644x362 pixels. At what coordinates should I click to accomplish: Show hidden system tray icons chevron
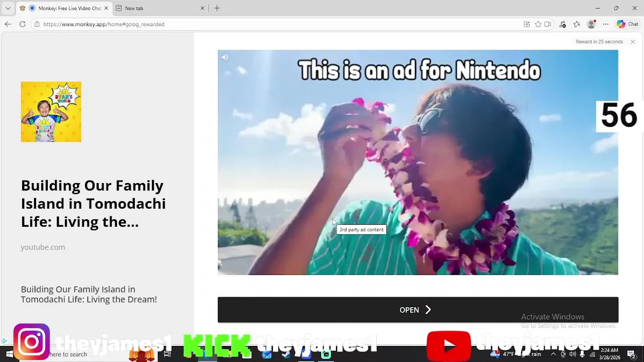pos(553,354)
